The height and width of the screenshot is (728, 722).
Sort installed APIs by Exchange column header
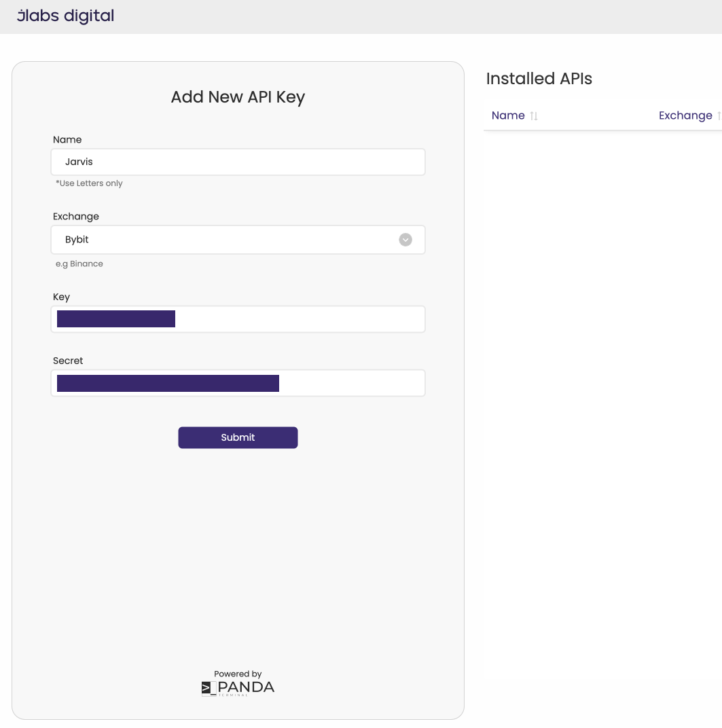[x=685, y=115]
